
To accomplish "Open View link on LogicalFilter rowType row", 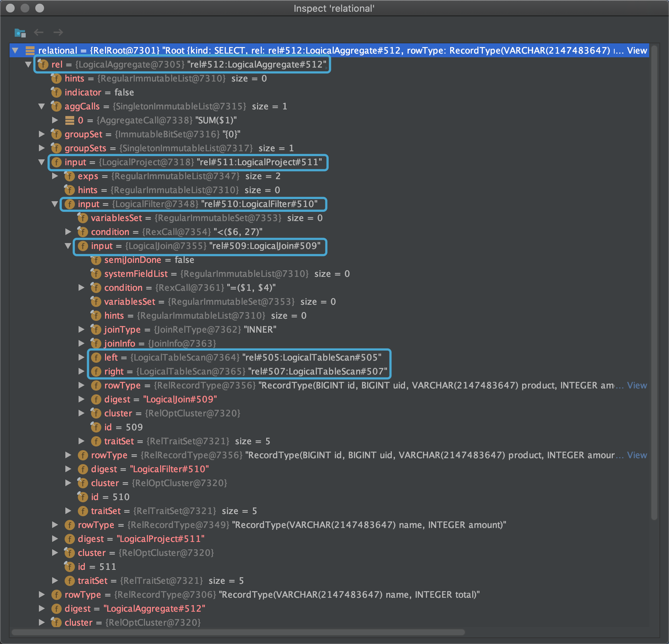I will (x=637, y=455).
